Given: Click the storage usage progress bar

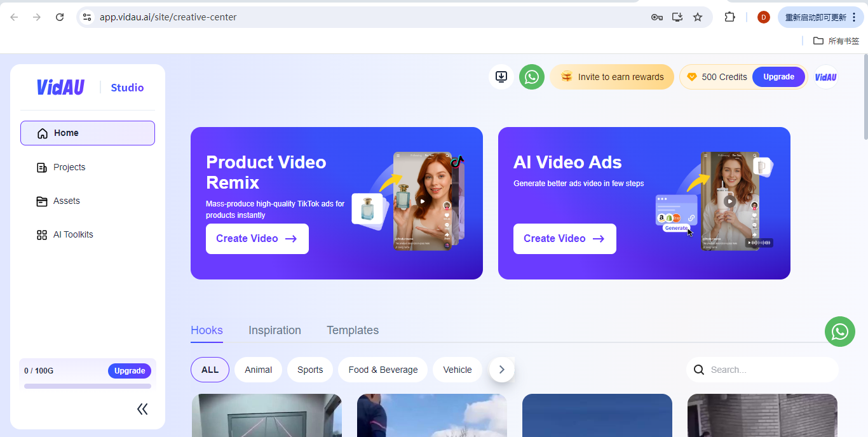Looking at the screenshot, I should click(x=88, y=386).
